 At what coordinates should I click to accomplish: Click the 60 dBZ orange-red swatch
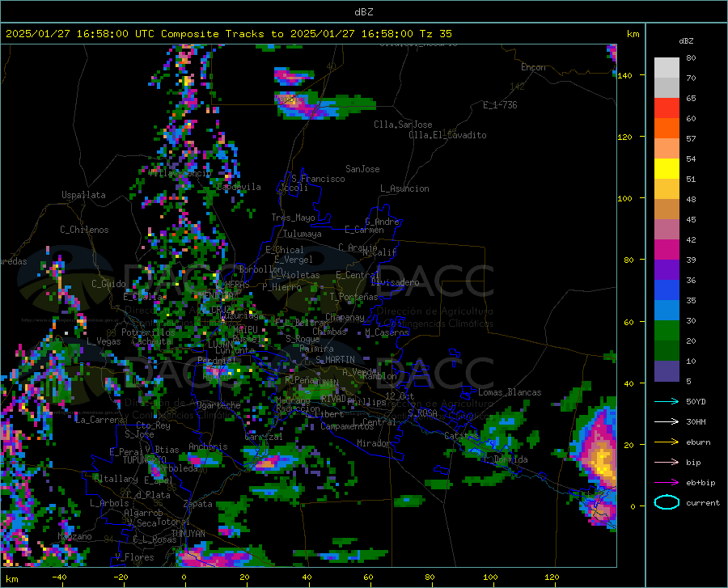tap(667, 128)
